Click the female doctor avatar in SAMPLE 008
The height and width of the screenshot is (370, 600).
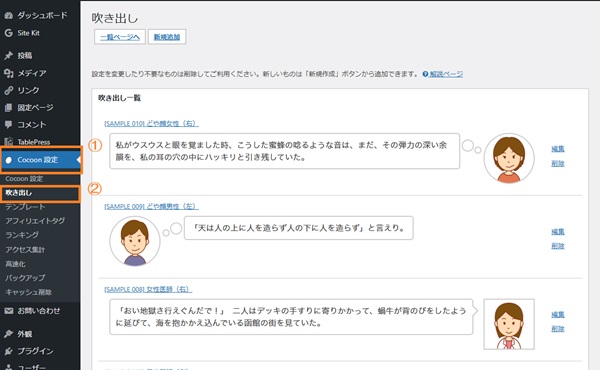(509, 324)
